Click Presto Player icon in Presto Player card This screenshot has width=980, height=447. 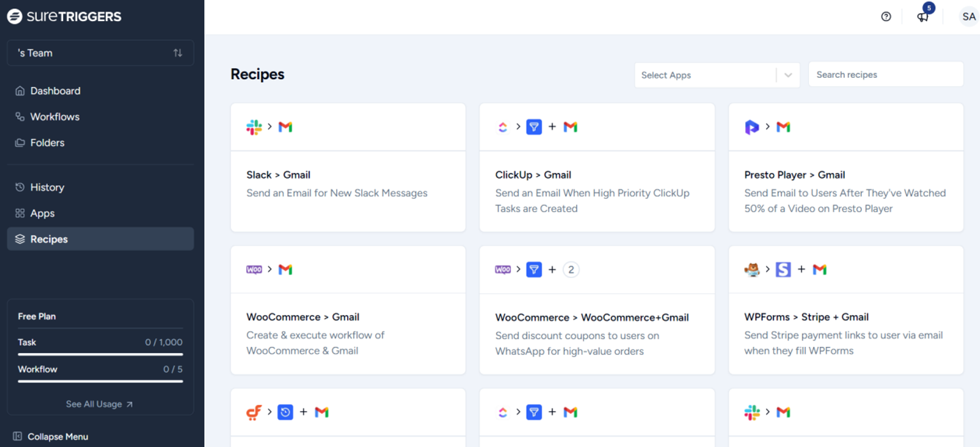[x=752, y=127]
